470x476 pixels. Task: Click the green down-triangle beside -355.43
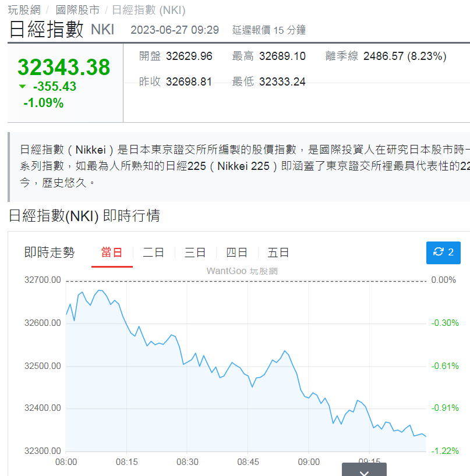point(23,87)
